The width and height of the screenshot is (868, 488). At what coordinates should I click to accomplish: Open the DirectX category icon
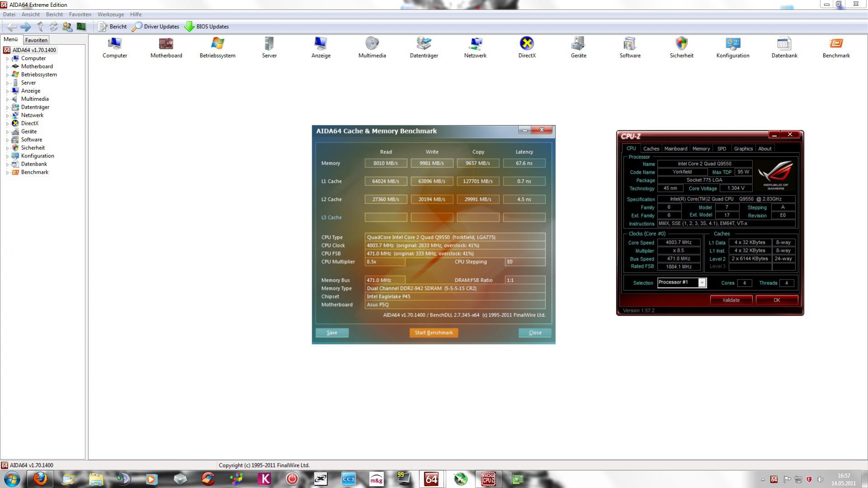(526, 47)
